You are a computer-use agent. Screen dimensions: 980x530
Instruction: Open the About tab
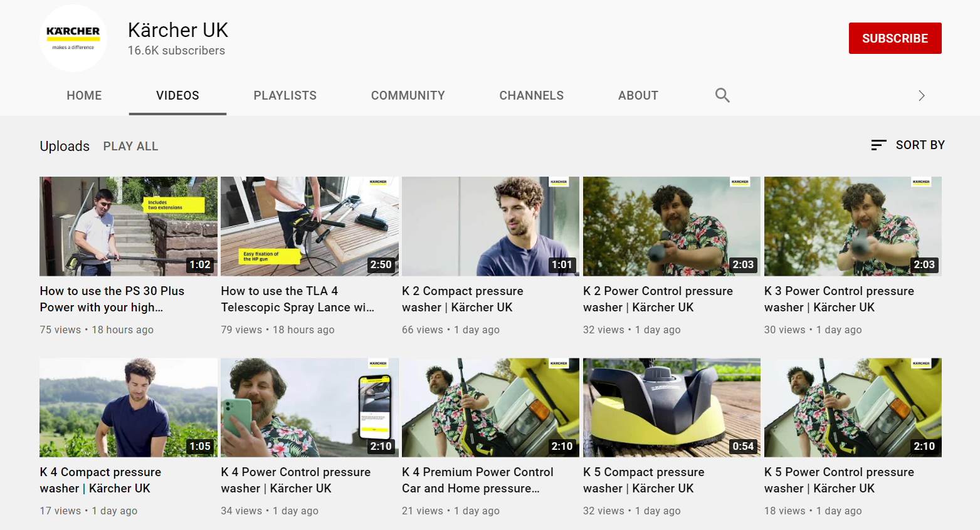pos(638,96)
